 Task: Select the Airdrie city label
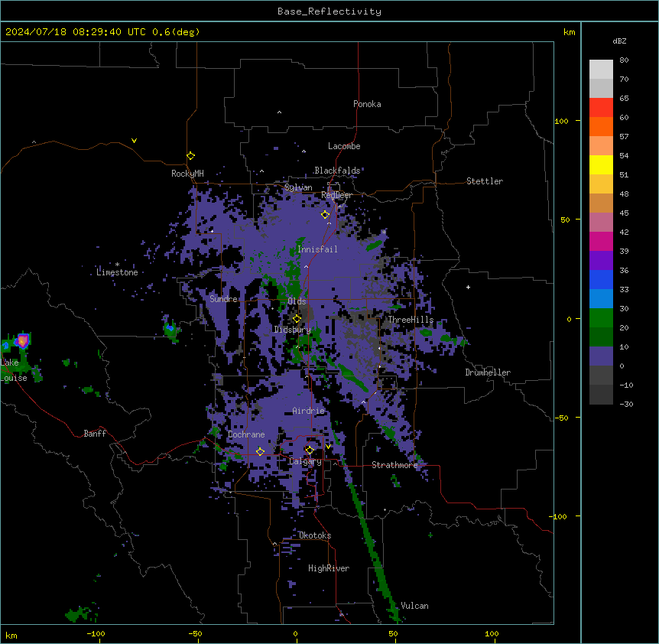[309, 411]
